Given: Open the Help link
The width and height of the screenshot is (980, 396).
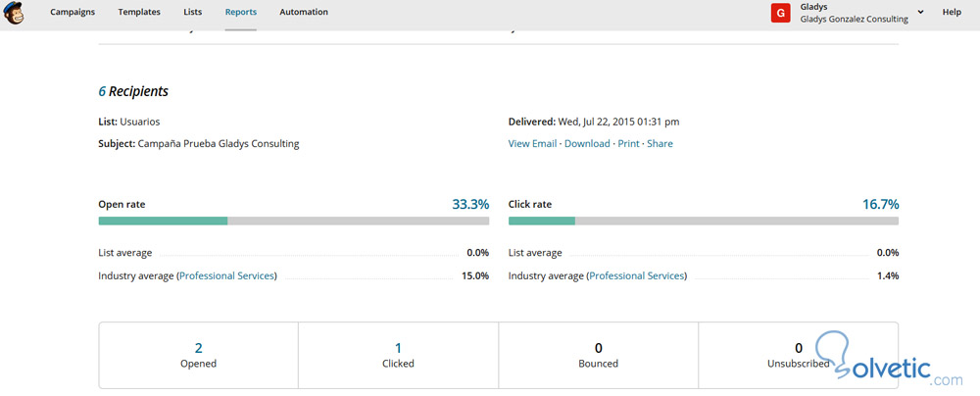Looking at the screenshot, I should [952, 12].
